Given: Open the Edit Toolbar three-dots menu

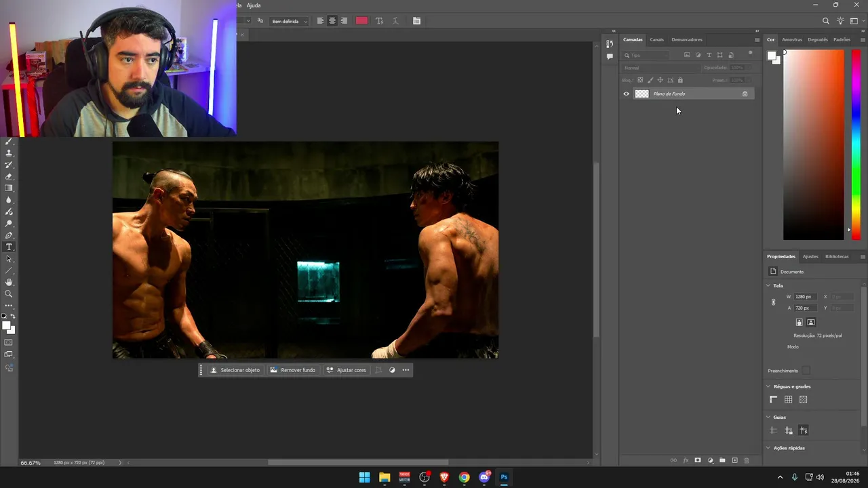Looking at the screenshot, I should click(x=9, y=306).
